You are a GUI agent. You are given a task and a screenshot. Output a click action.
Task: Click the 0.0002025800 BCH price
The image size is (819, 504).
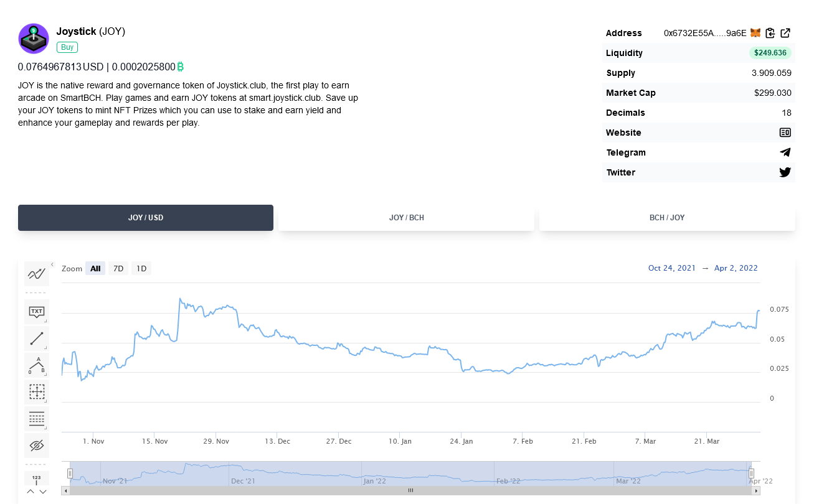point(144,67)
